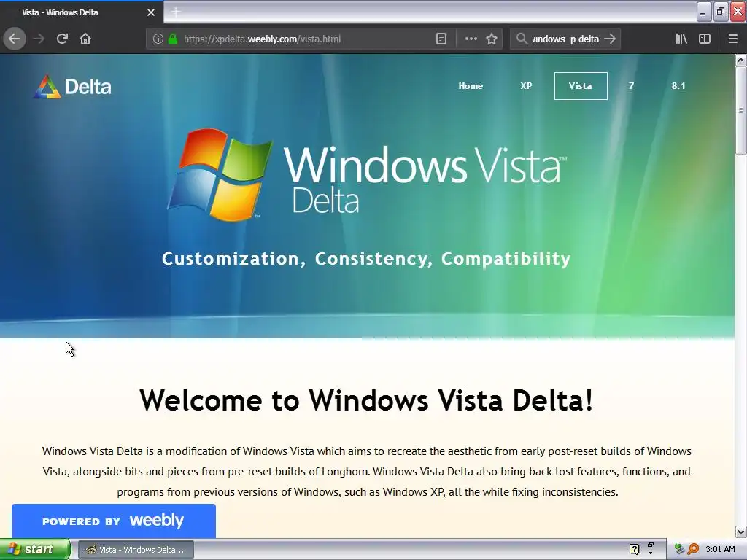
Task: Click the forward navigation arrow
Action: tap(39, 39)
